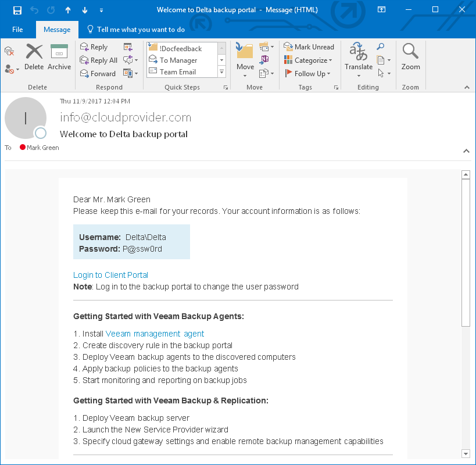
Task: Click the username value Delta\Delta
Action: (146, 237)
